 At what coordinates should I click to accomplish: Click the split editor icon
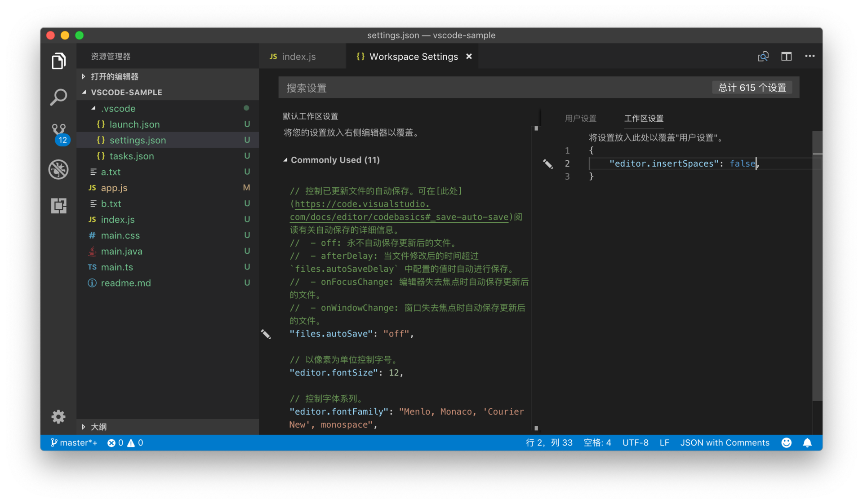coord(786,56)
